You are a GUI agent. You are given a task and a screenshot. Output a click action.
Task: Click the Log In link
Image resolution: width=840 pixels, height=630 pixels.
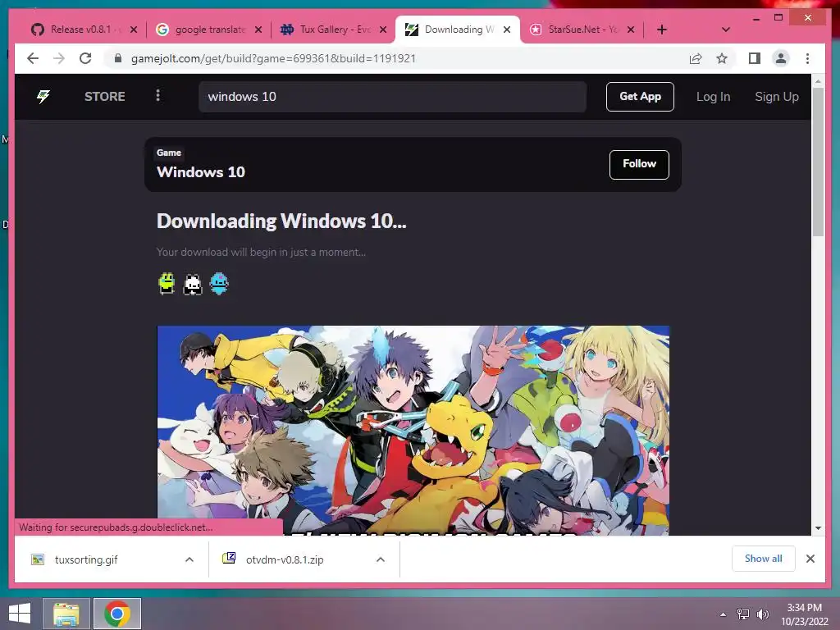point(713,97)
